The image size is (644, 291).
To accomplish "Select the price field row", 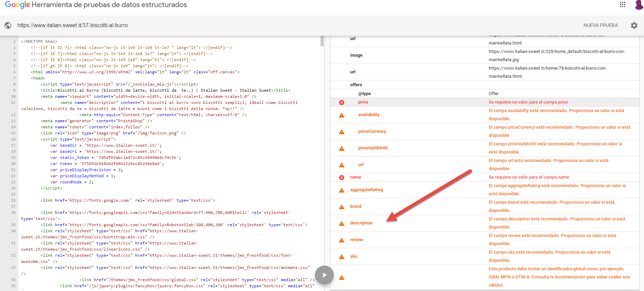I will tap(485, 102).
